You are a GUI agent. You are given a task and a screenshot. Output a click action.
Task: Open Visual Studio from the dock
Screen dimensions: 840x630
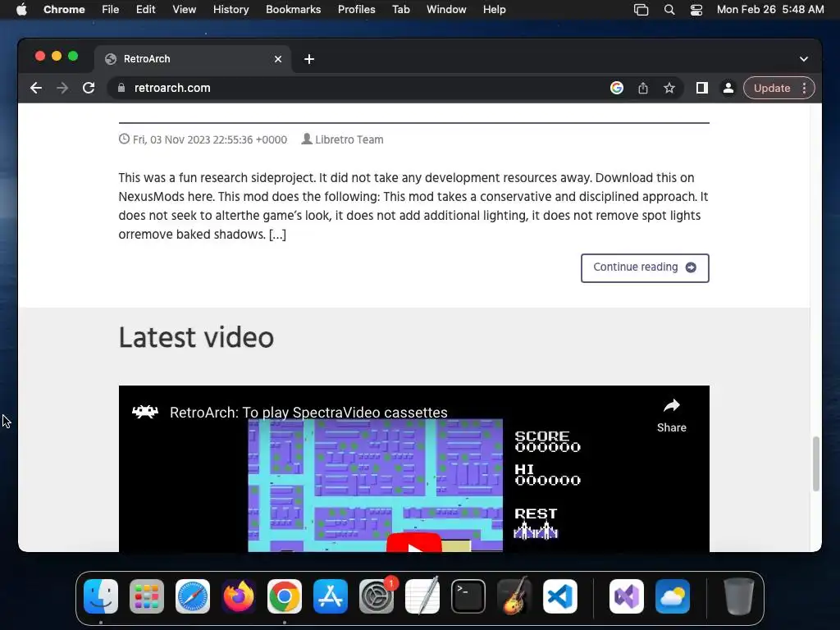[626, 596]
